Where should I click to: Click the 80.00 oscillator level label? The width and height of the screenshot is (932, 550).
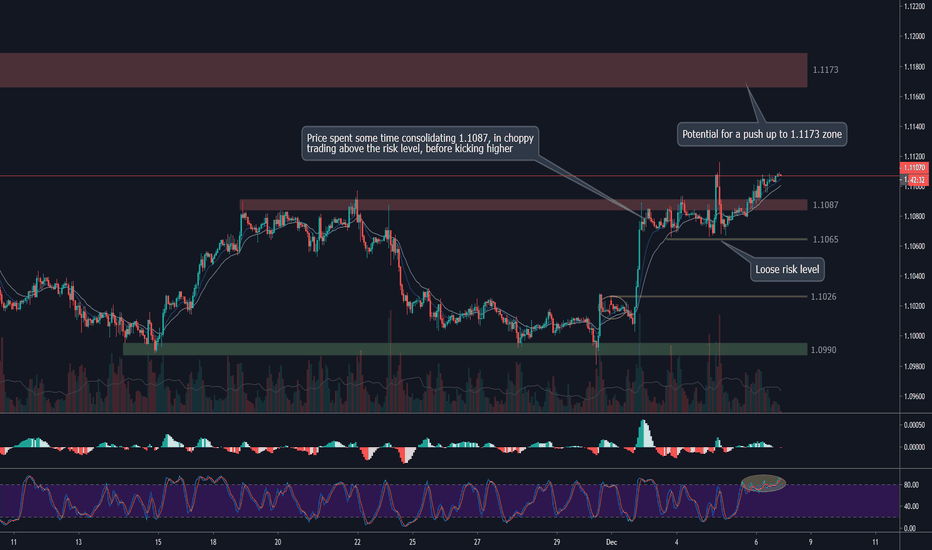pos(911,485)
